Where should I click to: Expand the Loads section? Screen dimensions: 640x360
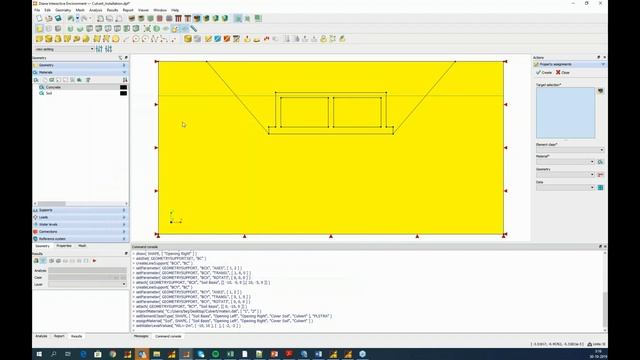point(80,217)
